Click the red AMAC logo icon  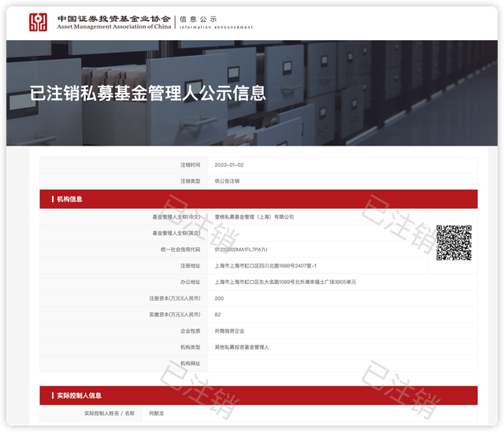(38, 21)
